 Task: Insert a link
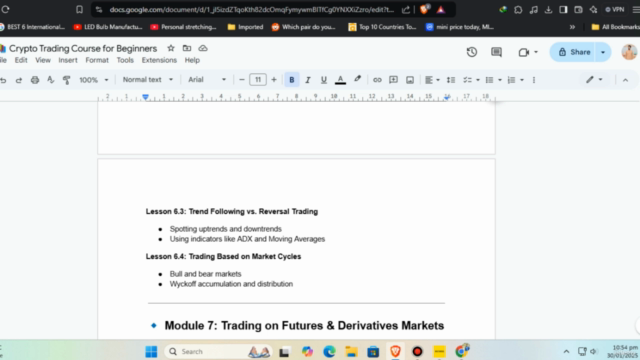coord(377,80)
